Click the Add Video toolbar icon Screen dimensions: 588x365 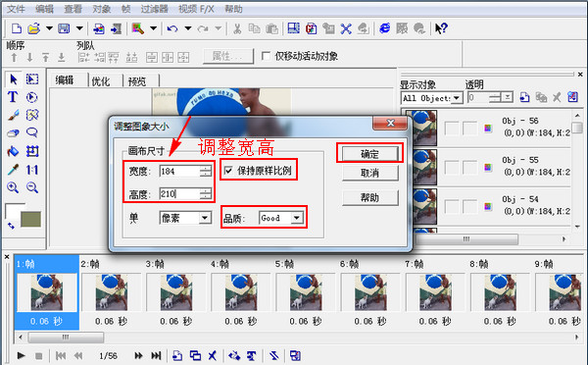pos(117,28)
